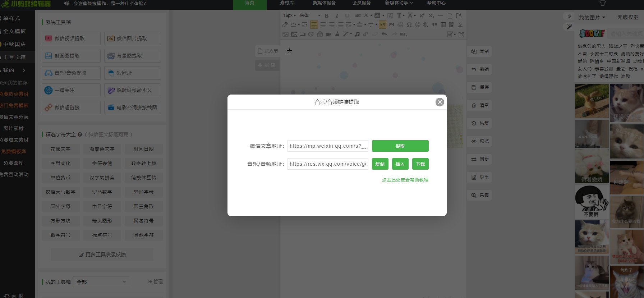Click the Sigma formula icon
Image resolution: width=644 pixels, height=298 pixels.
[x=460, y=24]
